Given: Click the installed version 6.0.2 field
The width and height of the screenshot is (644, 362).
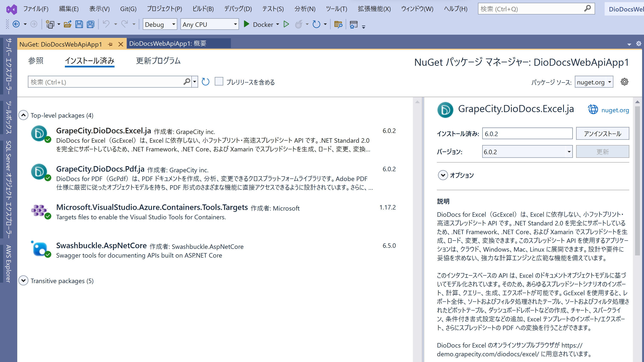Looking at the screenshot, I should pyautogui.click(x=527, y=134).
